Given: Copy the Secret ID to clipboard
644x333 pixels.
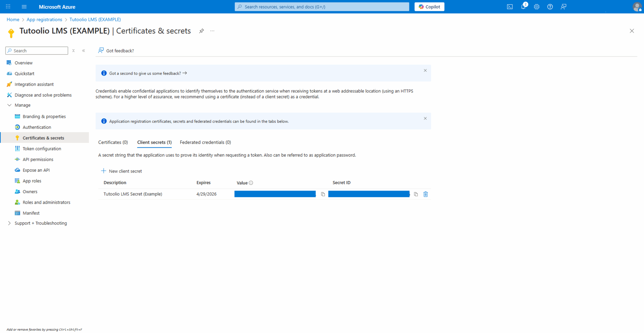Looking at the screenshot, I should [x=416, y=194].
